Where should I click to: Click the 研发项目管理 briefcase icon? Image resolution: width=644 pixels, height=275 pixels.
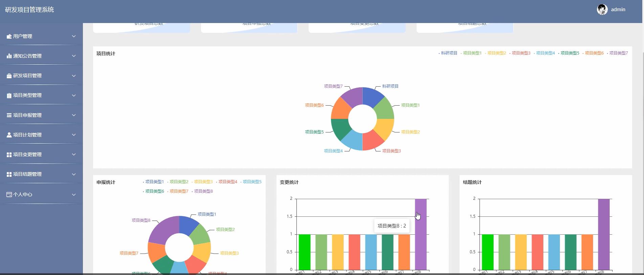coord(9,76)
